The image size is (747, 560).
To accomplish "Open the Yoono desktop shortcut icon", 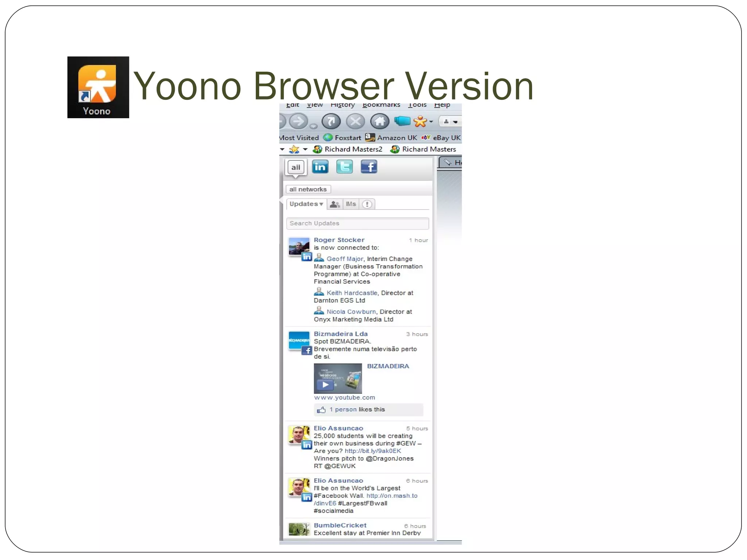I will [x=98, y=87].
